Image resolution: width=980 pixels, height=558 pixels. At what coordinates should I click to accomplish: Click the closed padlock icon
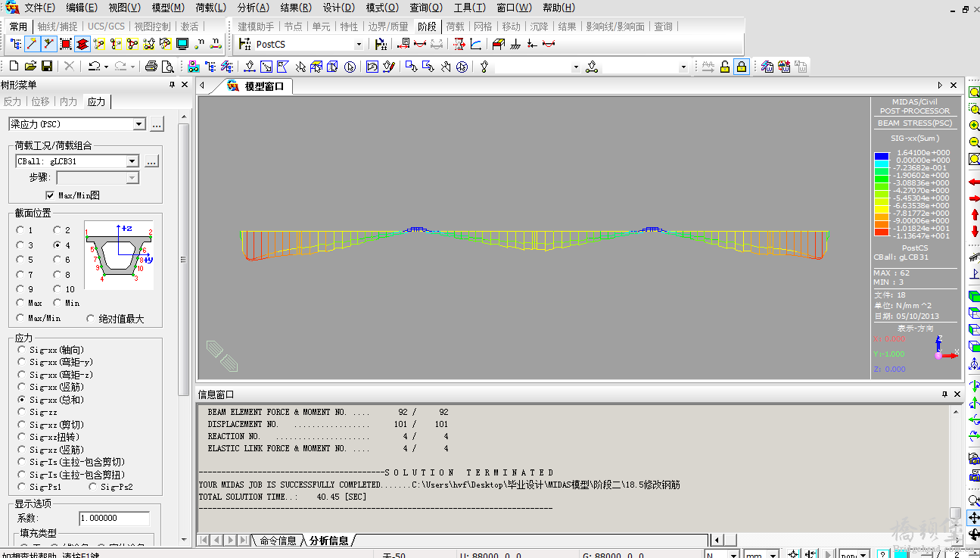point(742,67)
